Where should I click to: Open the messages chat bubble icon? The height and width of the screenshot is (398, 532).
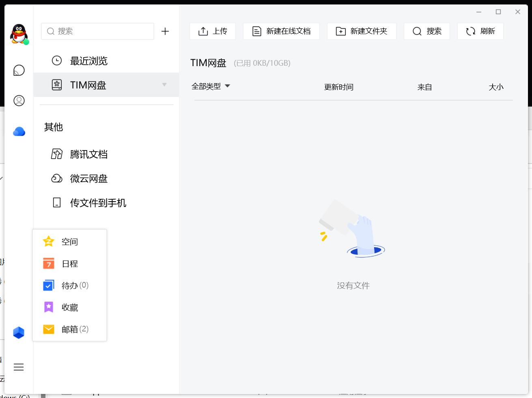pos(19,71)
